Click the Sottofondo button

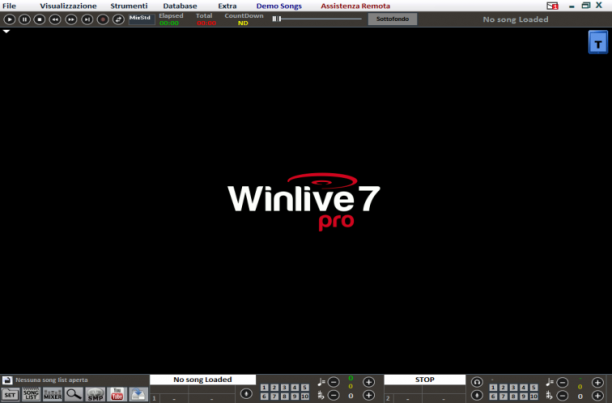point(392,19)
